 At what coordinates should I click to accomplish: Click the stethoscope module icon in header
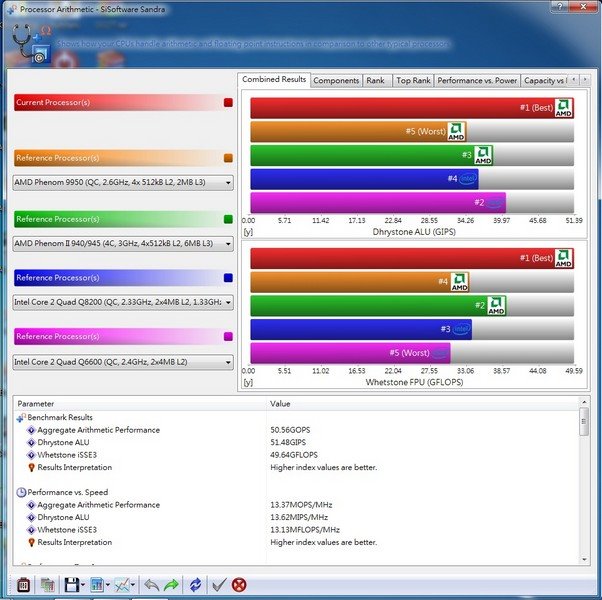tap(31, 43)
